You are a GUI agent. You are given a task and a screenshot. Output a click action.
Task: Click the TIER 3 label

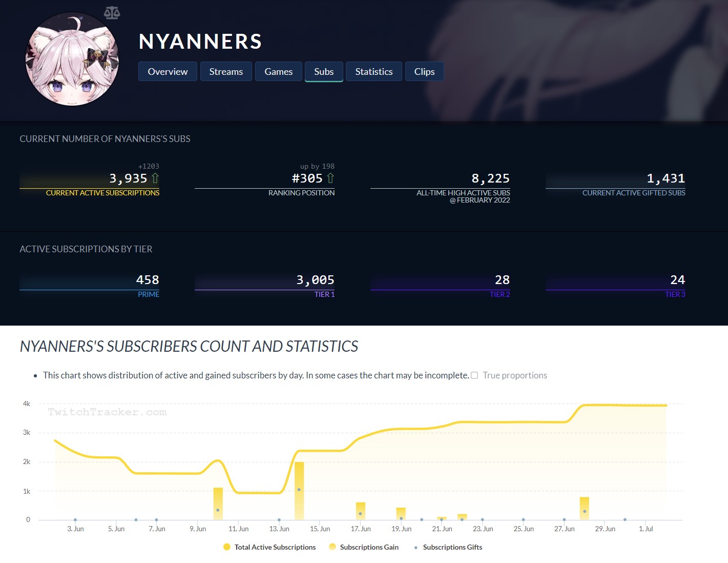(x=675, y=294)
